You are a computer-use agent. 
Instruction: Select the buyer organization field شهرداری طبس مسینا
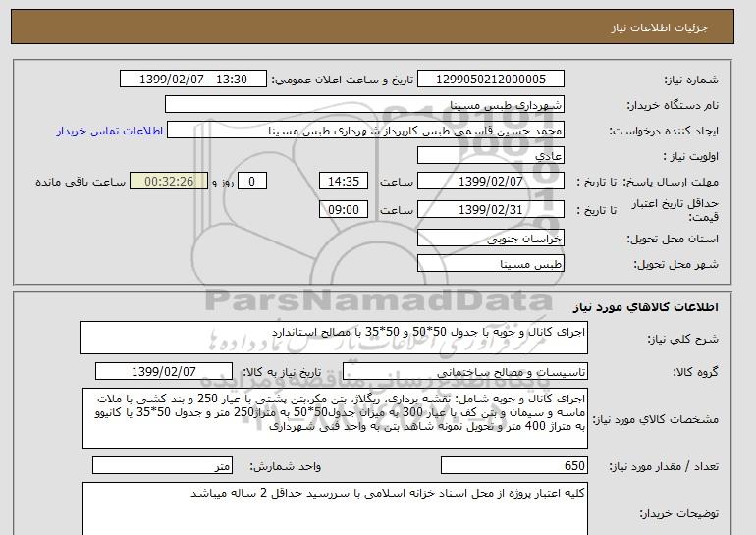pyautogui.click(x=364, y=105)
